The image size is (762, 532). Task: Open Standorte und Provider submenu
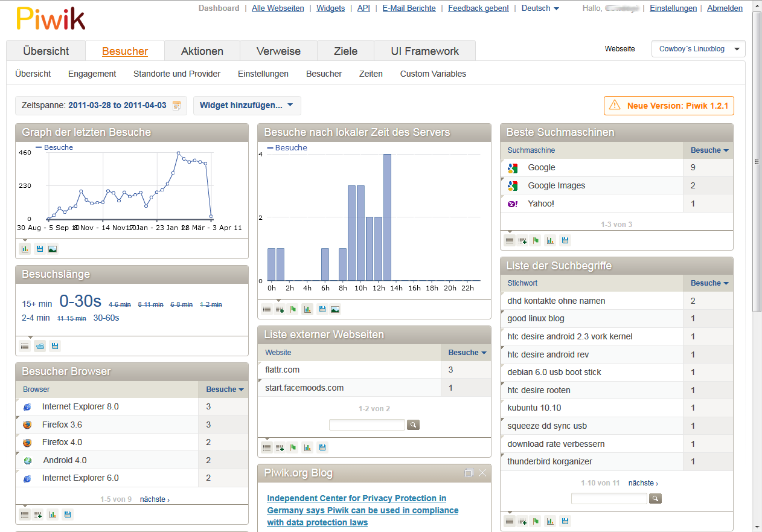coord(177,74)
